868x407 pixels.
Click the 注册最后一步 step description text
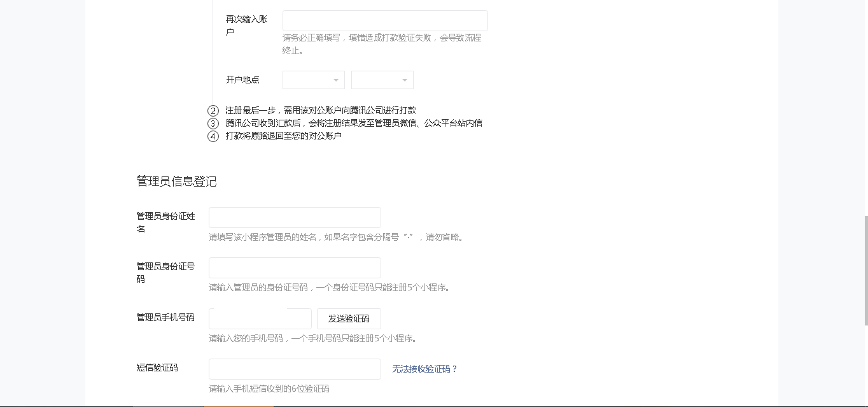321,110
